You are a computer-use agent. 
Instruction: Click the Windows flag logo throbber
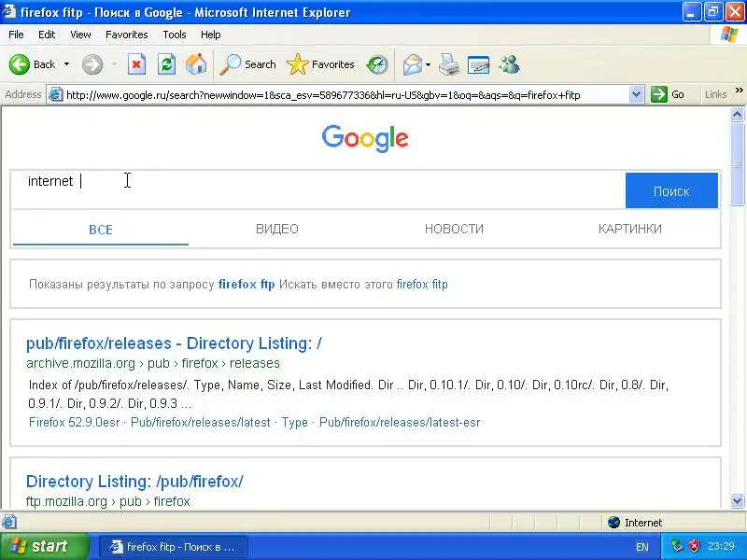729,35
